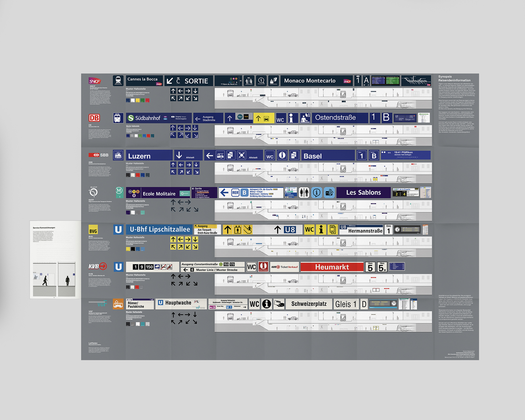Click the SNCF train pictogram

point(118,81)
